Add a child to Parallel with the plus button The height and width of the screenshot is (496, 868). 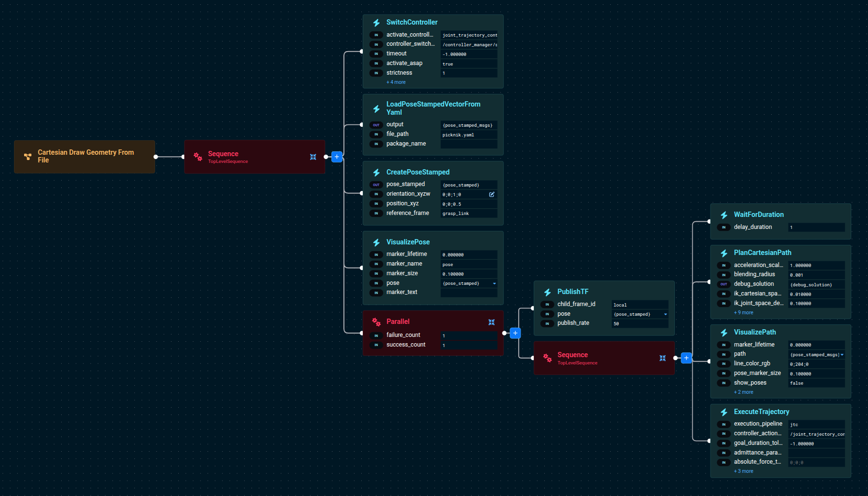[515, 333]
